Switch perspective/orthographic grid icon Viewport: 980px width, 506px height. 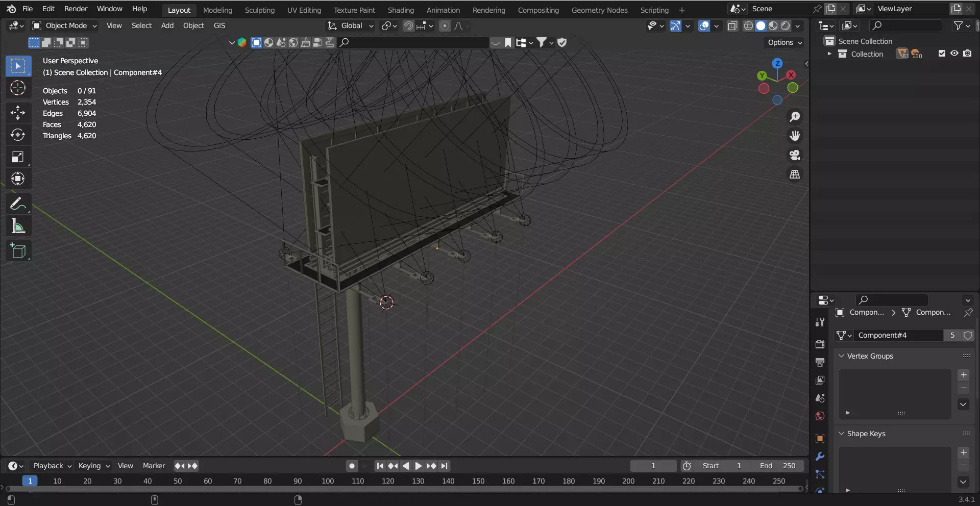795,174
